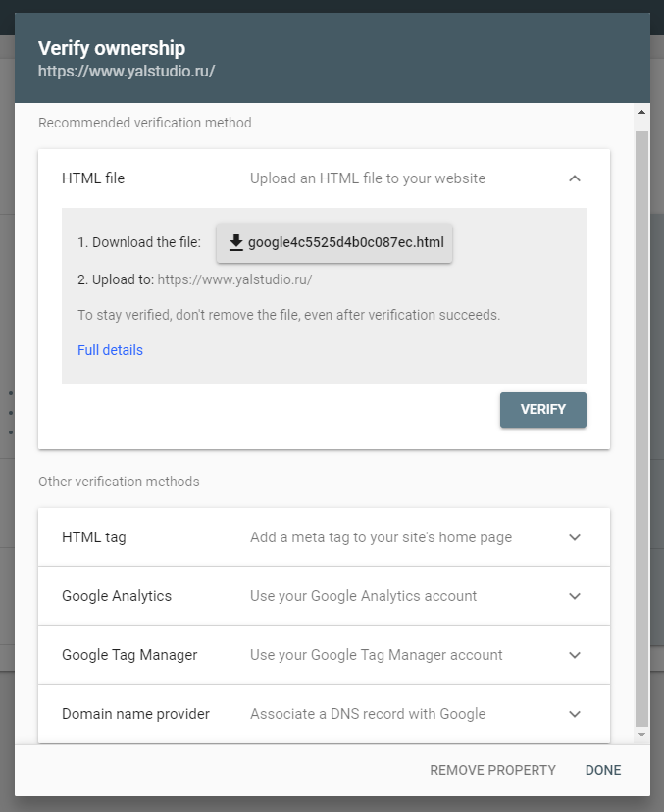
Task: Click the 'Domain name provider' method label
Action: (x=135, y=714)
